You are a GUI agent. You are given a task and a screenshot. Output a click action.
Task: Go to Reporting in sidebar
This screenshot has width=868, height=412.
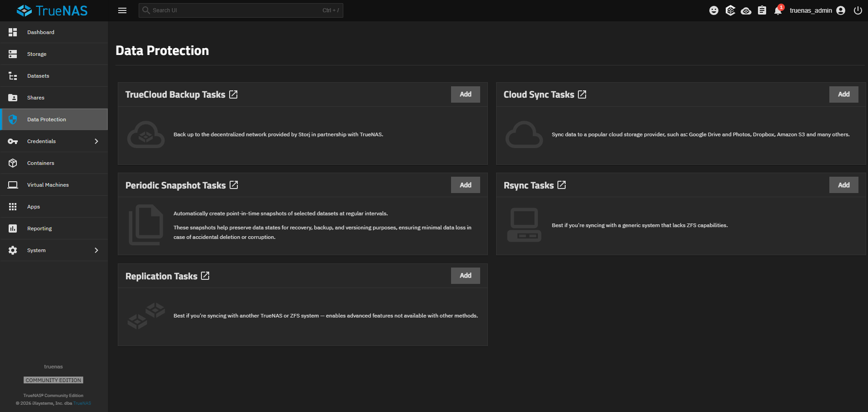tap(54, 228)
